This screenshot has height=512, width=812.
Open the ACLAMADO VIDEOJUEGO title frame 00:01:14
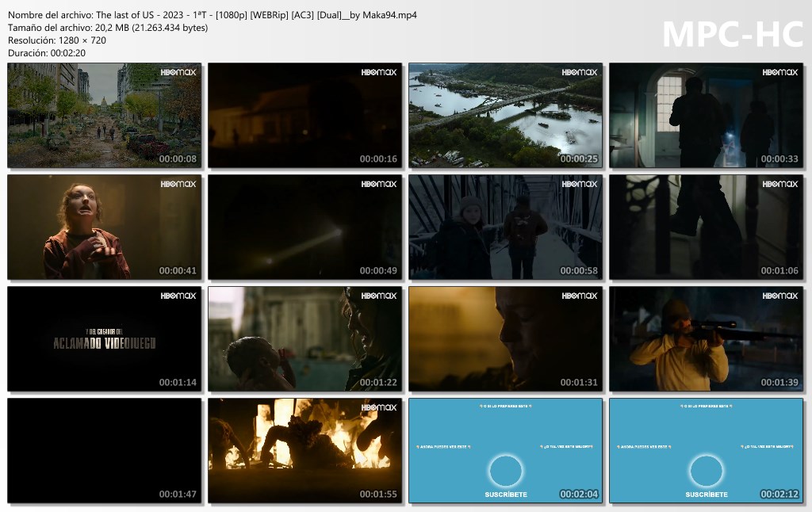pyautogui.click(x=104, y=339)
